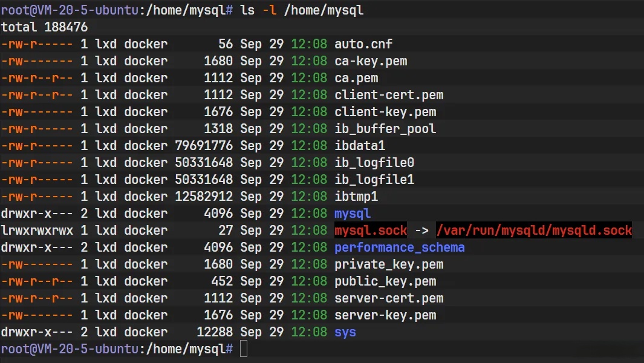
Task: Select the mysql directory name
Action: (349, 213)
